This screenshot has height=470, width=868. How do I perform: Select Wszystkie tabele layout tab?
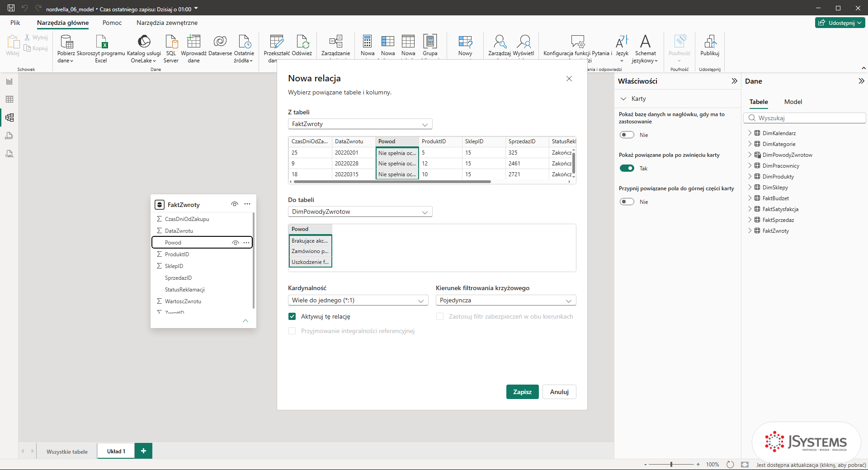point(67,451)
